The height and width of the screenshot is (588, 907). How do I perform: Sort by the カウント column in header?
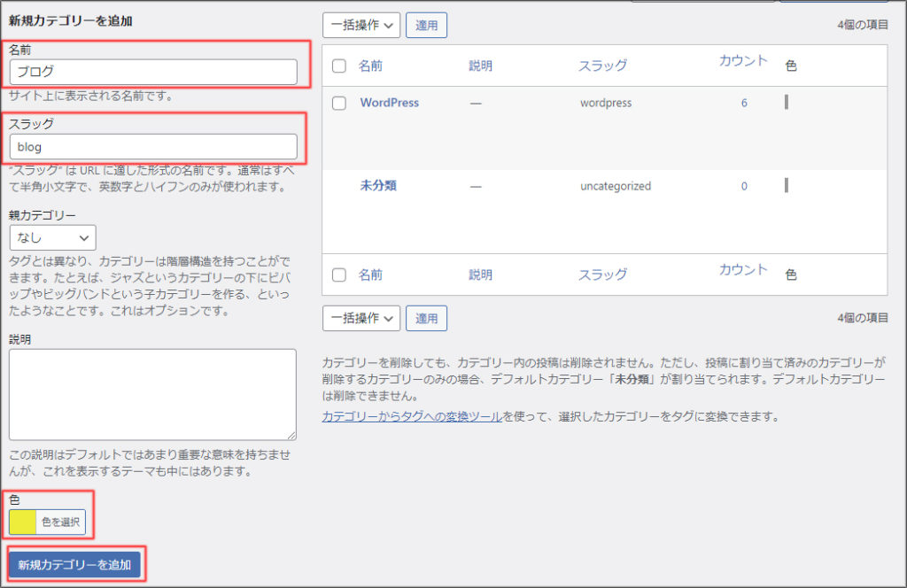pos(743,61)
